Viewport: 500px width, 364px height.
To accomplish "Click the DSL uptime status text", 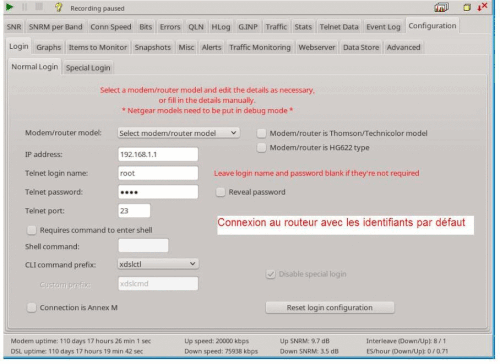I will pos(77,351).
